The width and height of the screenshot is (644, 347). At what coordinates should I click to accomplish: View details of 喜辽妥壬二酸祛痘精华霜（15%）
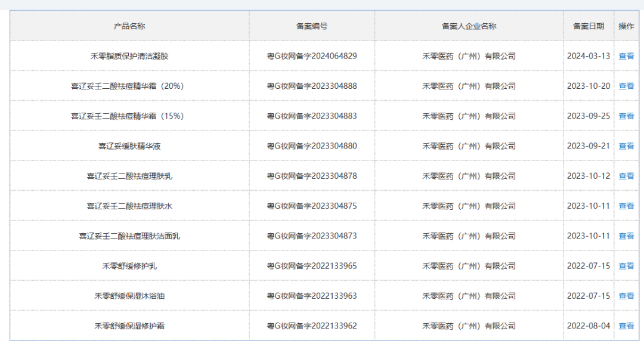[626, 116]
